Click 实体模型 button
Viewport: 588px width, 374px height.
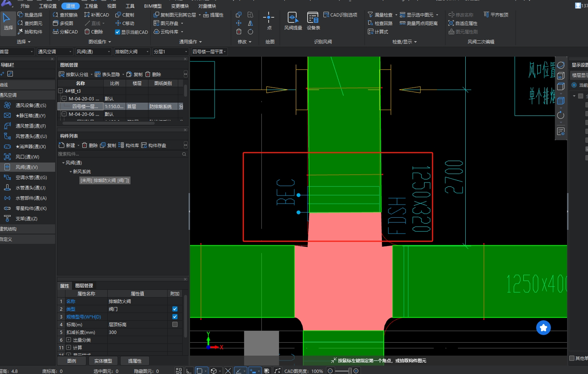coord(103,361)
